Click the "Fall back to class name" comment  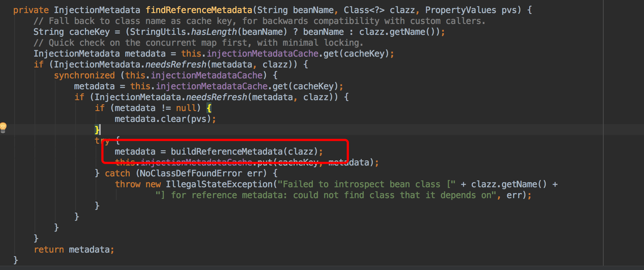pos(259,21)
